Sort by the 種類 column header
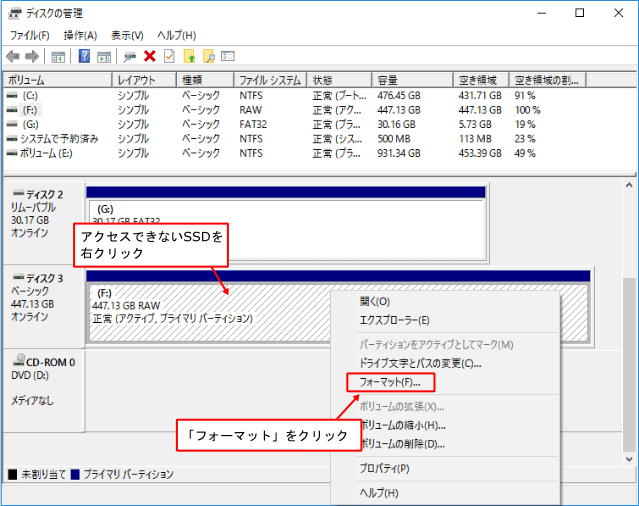 [x=205, y=80]
